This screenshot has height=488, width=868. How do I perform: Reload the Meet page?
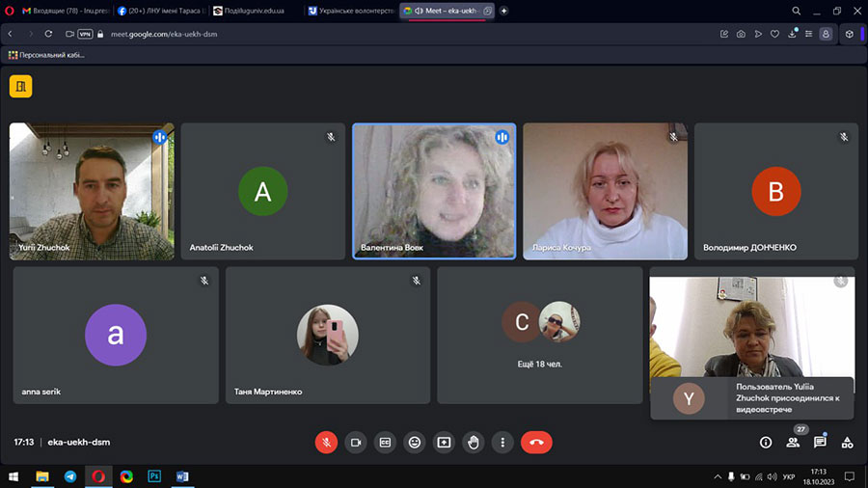[x=49, y=34]
